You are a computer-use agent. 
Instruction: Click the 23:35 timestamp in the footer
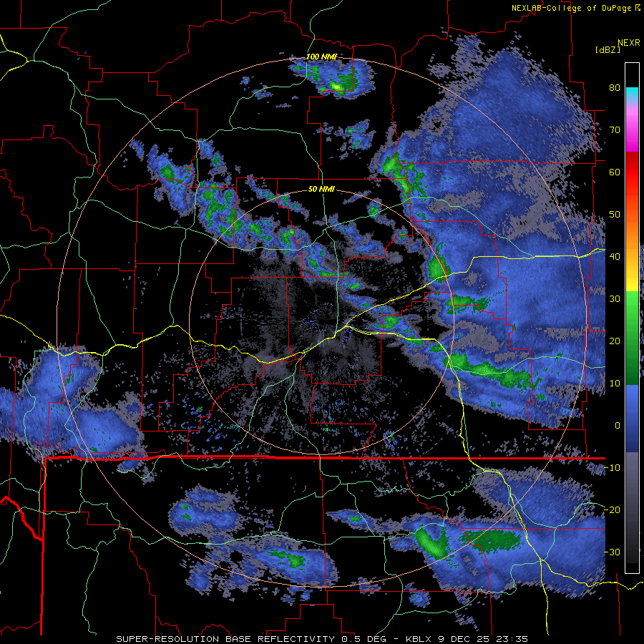pyautogui.click(x=512, y=639)
